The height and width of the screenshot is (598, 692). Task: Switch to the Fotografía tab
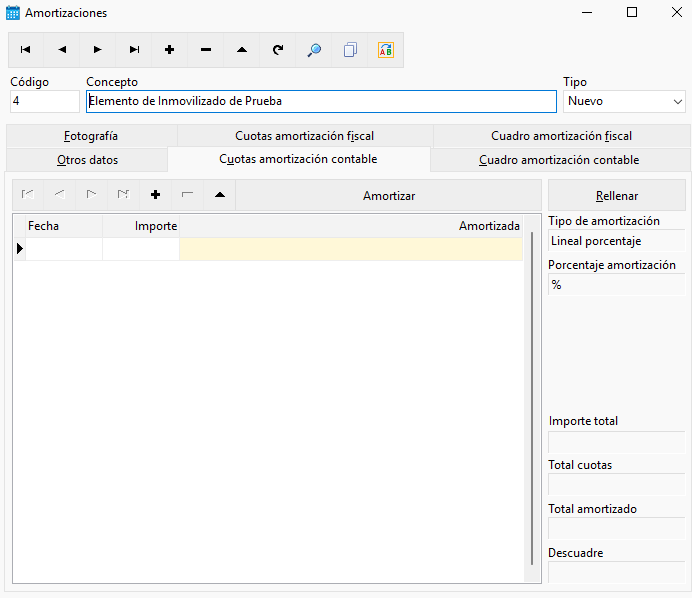click(x=91, y=136)
